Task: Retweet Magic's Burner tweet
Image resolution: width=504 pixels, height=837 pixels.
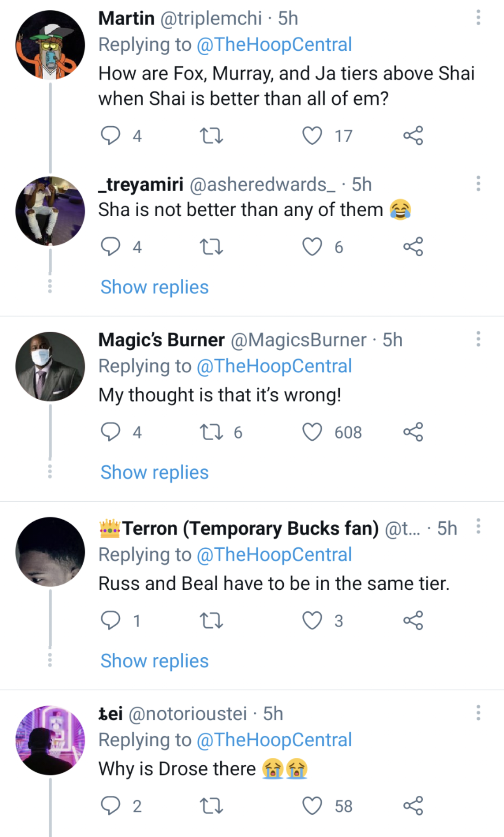Action: pyautogui.click(x=211, y=432)
